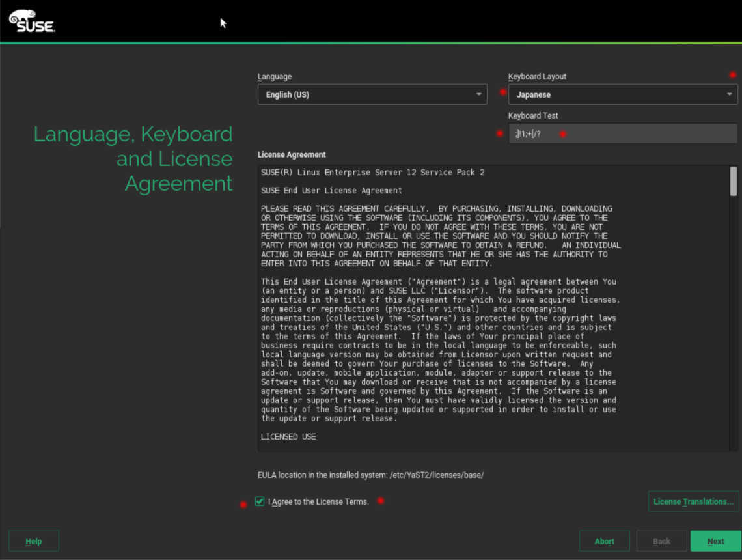Click the 'SUSE(R) Linux Enterprise Server 12 Service Pack 2' line
The width and height of the screenshot is (742, 560).
[x=372, y=173]
